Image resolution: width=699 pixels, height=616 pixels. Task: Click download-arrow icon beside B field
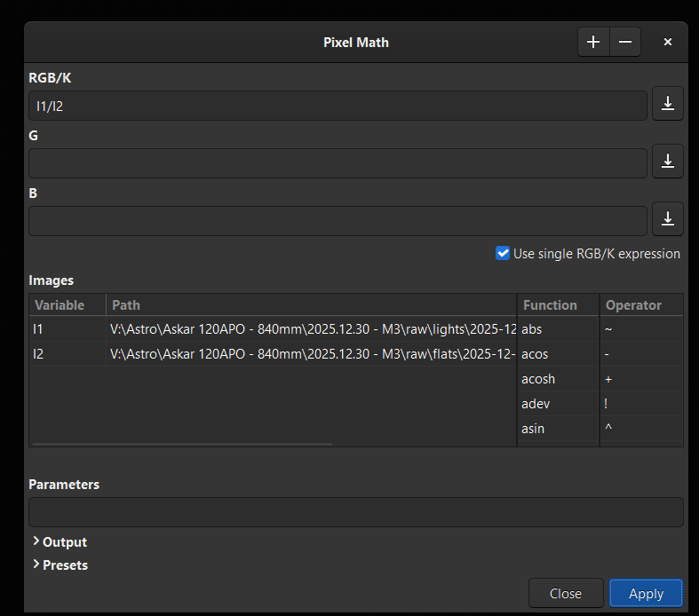667,218
